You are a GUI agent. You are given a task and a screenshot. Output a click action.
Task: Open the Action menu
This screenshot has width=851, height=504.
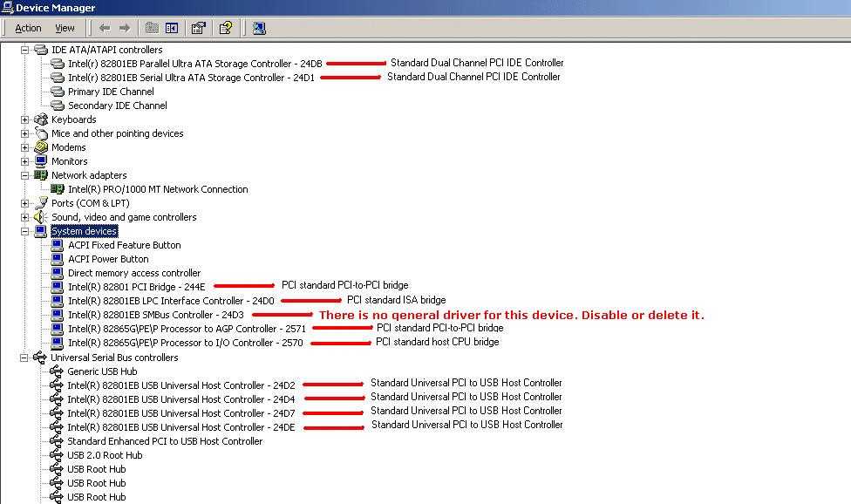[x=28, y=28]
